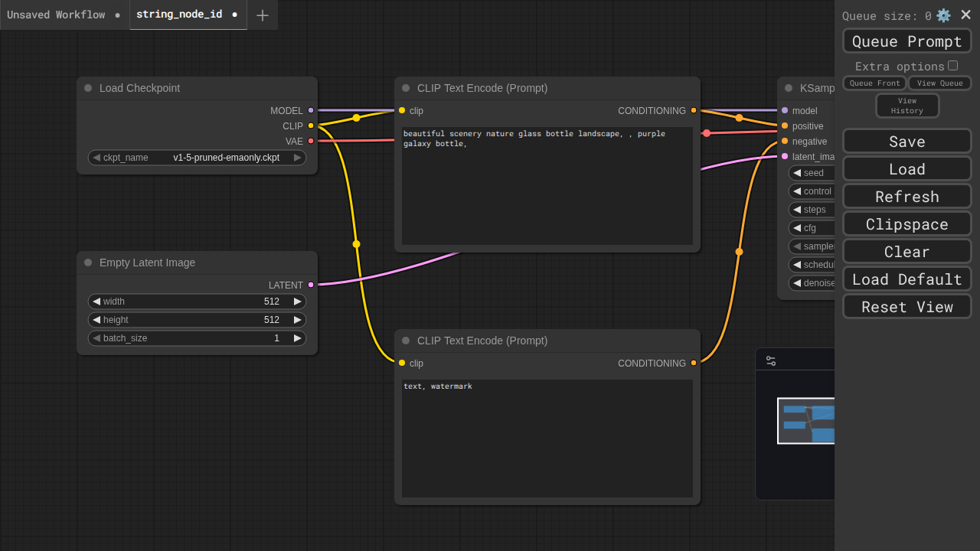Click the minimap settings sliders icon
This screenshot has height=551, width=980.
(771, 360)
